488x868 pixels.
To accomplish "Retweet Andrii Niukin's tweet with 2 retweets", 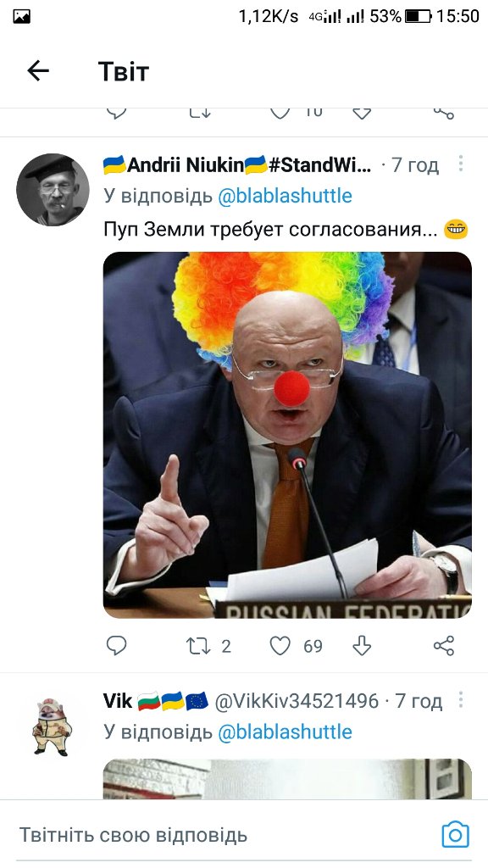I will pos(198,645).
